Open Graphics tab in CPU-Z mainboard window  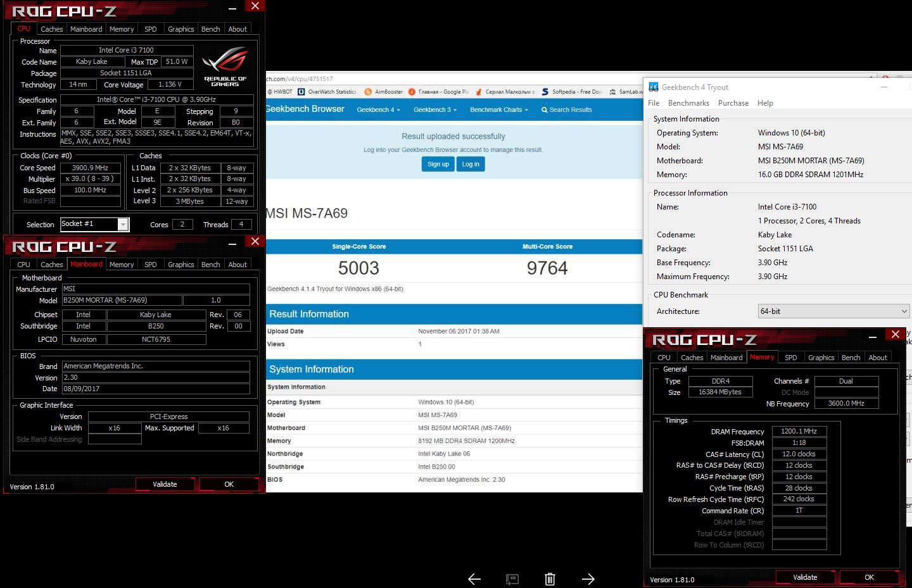pos(180,265)
